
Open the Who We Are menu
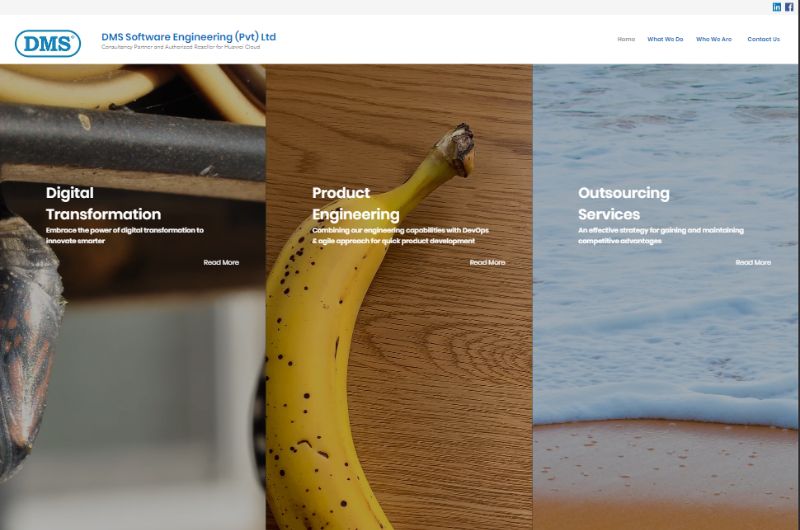coord(714,39)
